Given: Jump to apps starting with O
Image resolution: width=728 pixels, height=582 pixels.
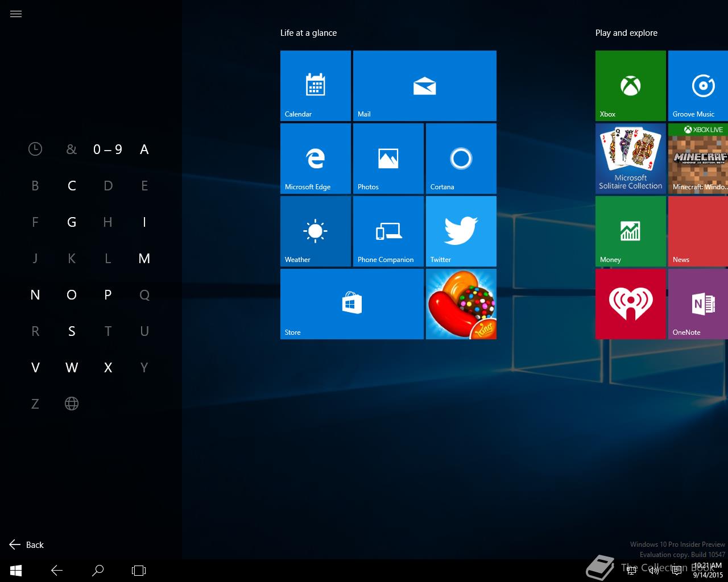Looking at the screenshot, I should (72, 295).
